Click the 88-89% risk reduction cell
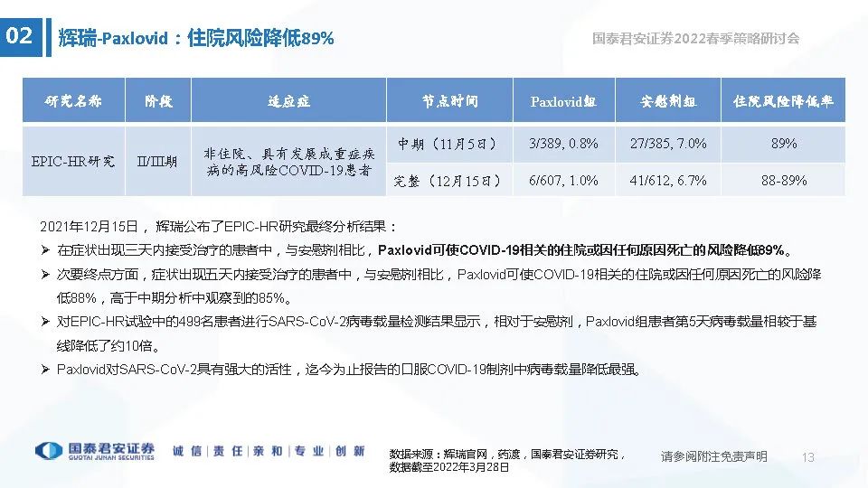Image resolution: width=868 pixels, height=488 pixels. [x=783, y=180]
